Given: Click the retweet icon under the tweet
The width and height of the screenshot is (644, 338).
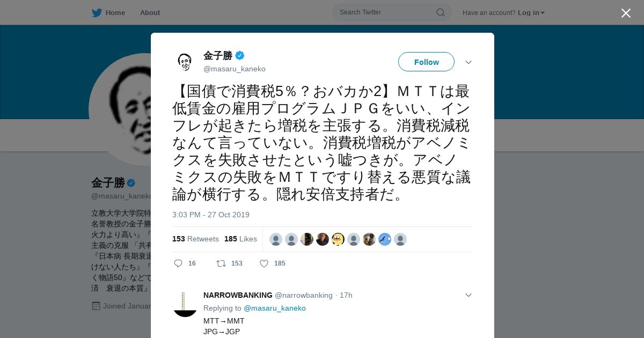Looking at the screenshot, I should pos(221,263).
